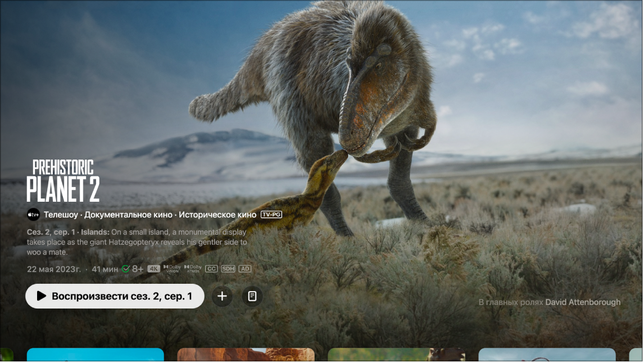Open the episode info document icon
Screen dimensions: 644x363
tap(252, 296)
